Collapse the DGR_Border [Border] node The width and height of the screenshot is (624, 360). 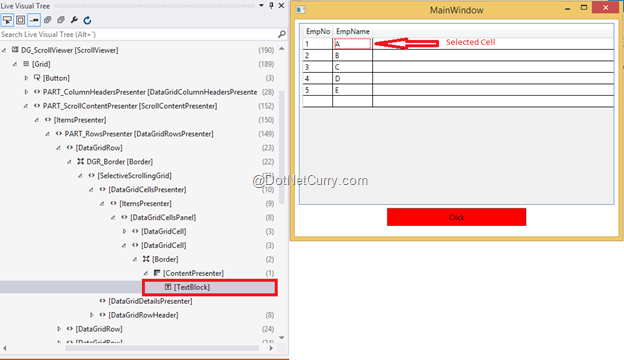[69, 162]
